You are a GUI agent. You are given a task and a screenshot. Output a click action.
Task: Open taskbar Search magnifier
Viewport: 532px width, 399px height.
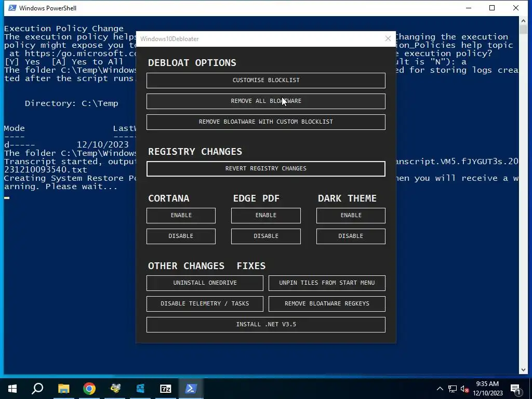coord(37,389)
